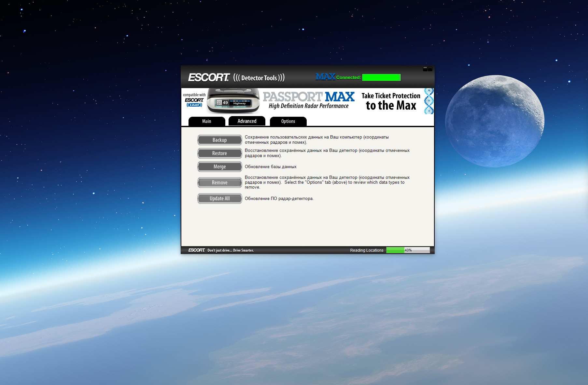The width and height of the screenshot is (588, 385).
Task: Click the "Detector Tools" title text
Action: [259, 78]
